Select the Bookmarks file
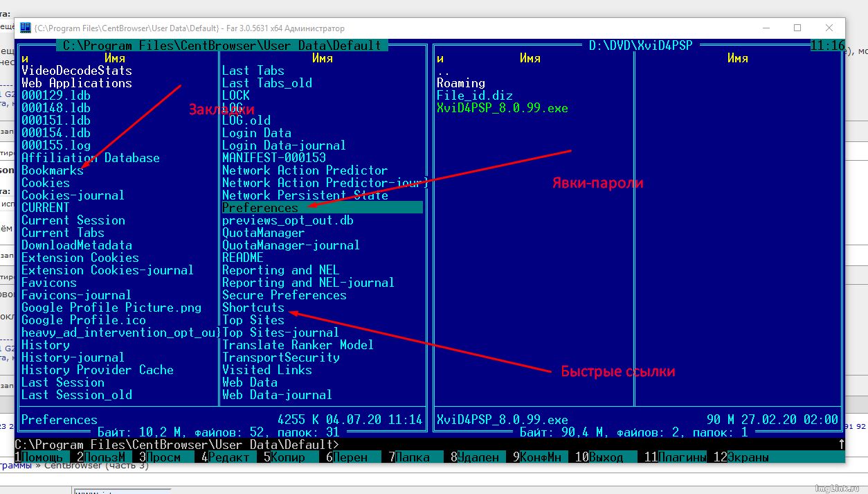Viewport: 868px width, 494px height. point(53,170)
